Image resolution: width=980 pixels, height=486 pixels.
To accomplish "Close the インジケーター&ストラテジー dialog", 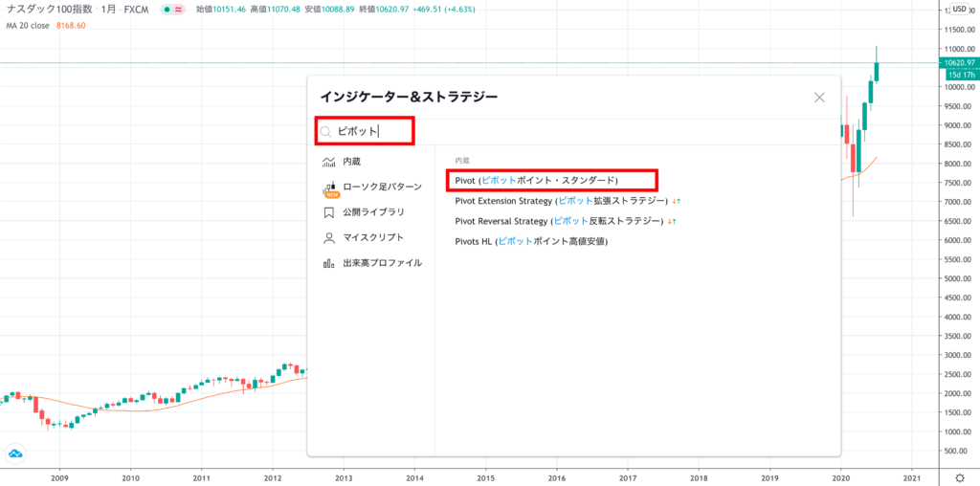I will (819, 97).
